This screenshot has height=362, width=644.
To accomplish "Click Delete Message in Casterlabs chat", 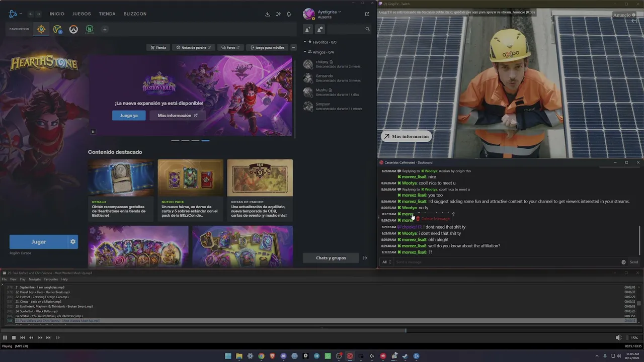I will (432, 219).
